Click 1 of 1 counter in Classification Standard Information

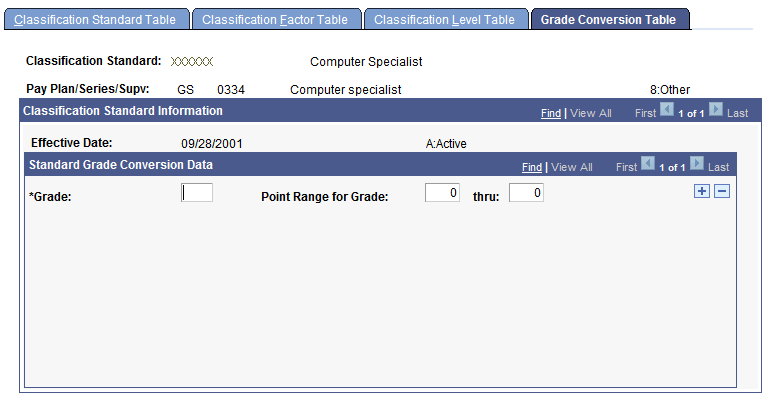click(x=691, y=113)
